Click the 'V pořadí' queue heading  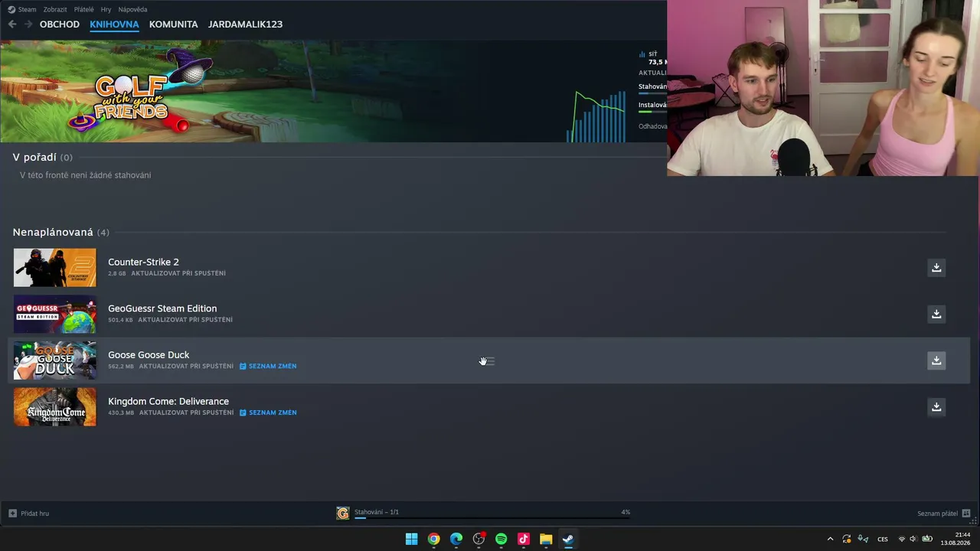(34, 157)
